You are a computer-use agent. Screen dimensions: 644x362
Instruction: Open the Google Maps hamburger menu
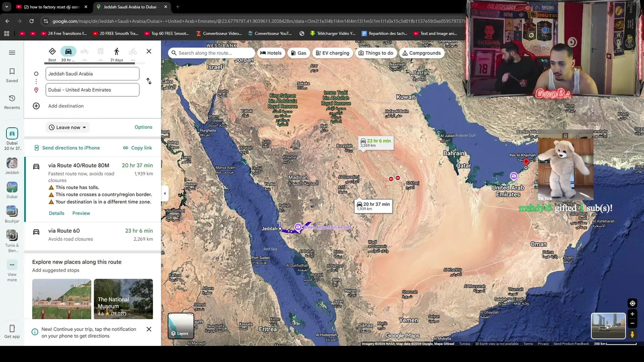[12, 52]
